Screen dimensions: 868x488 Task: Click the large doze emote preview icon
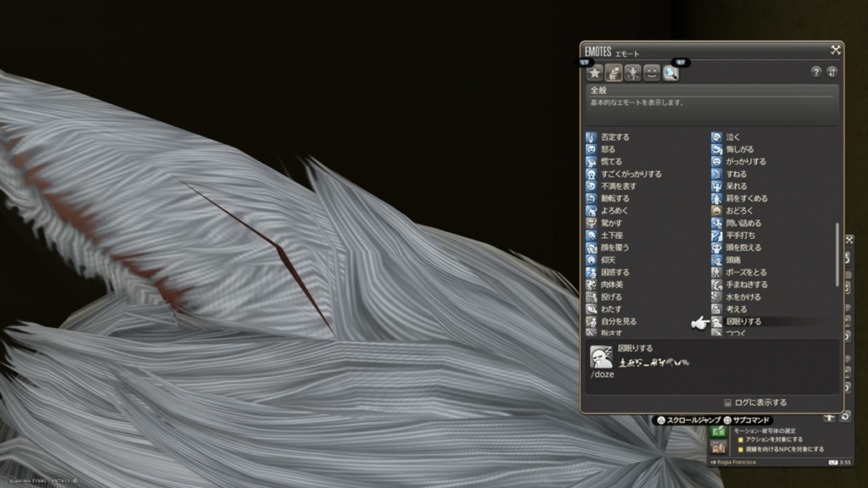click(601, 357)
